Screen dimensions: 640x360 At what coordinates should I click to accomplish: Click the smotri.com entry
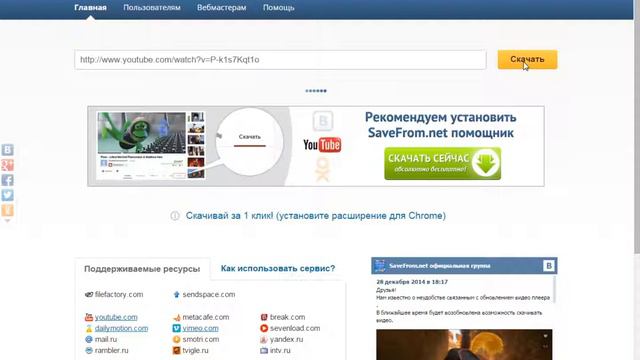[x=201, y=339]
